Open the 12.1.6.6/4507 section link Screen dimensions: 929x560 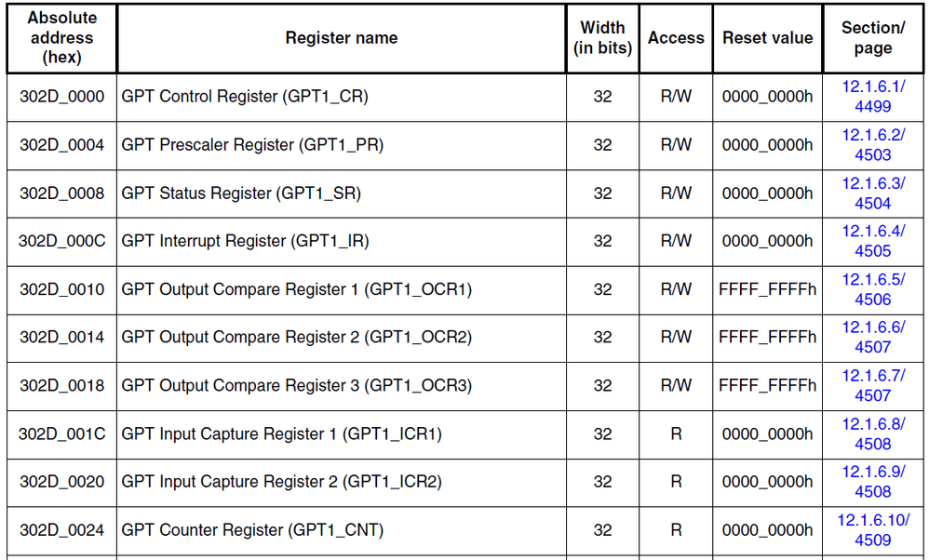click(873, 337)
